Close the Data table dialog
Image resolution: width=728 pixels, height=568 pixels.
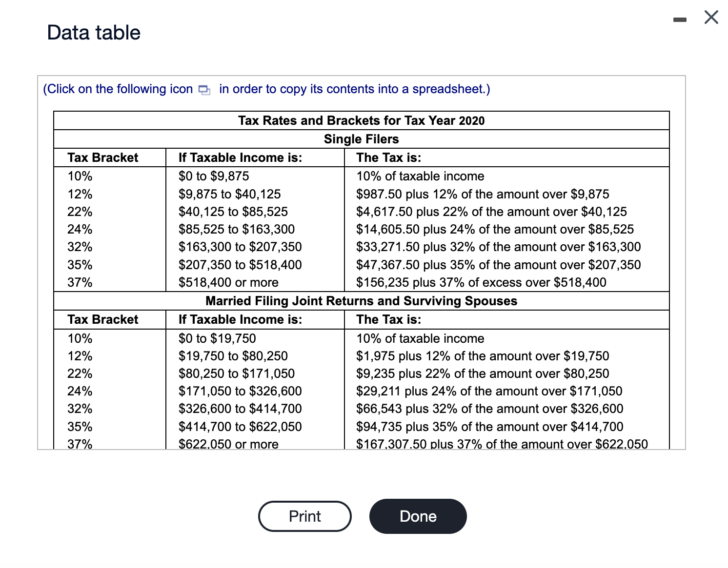(x=711, y=18)
